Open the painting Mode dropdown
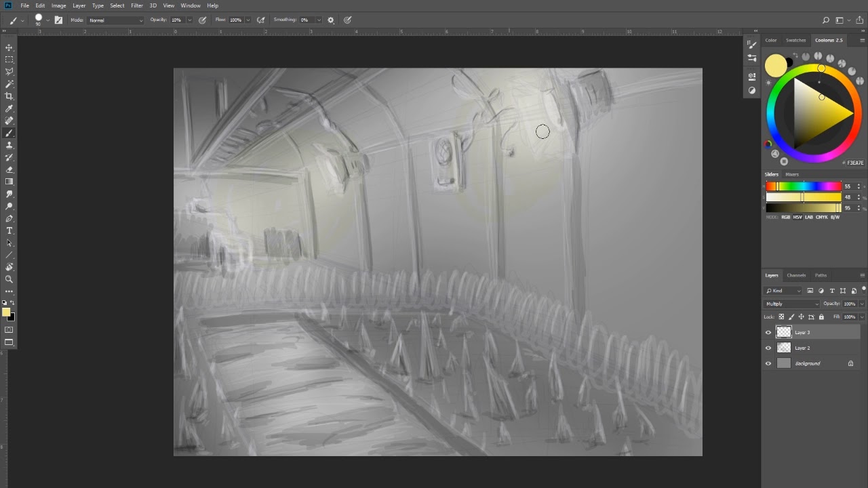This screenshot has height=488, width=868. pyautogui.click(x=116, y=20)
